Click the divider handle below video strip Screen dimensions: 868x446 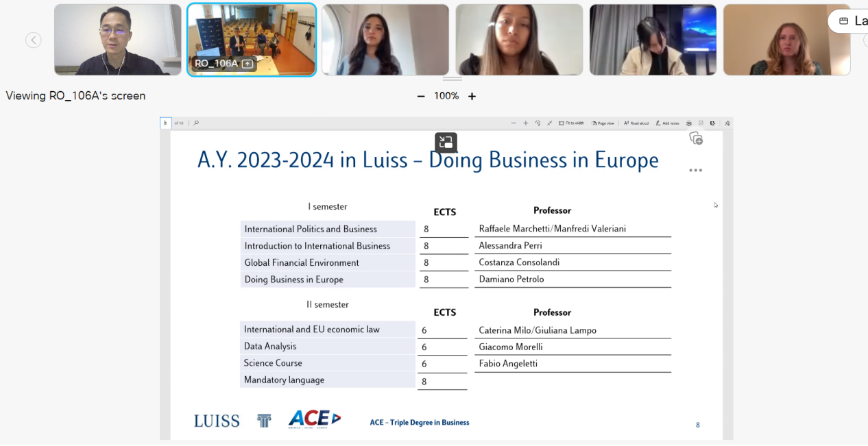pos(452,79)
